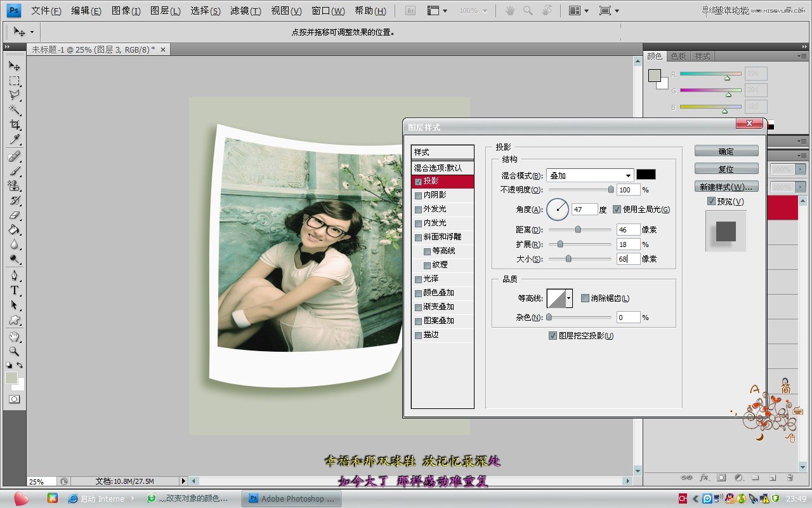812x508 pixels.
Task: Select 混合选项:默认 in styles list
Action: click(x=443, y=168)
